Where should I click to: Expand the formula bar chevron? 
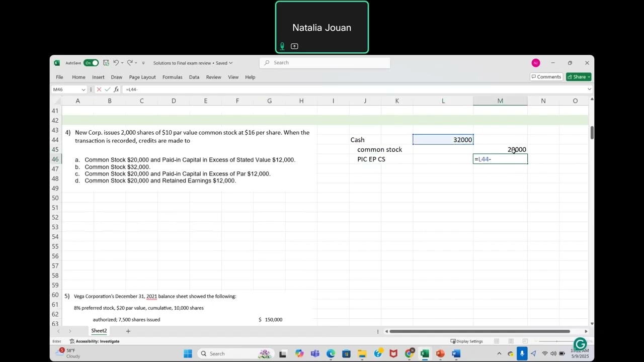pyautogui.click(x=589, y=89)
